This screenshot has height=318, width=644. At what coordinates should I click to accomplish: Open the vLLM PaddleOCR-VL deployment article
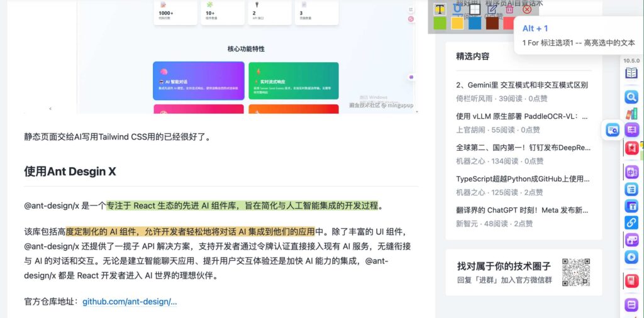pyautogui.click(x=522, y=116)
